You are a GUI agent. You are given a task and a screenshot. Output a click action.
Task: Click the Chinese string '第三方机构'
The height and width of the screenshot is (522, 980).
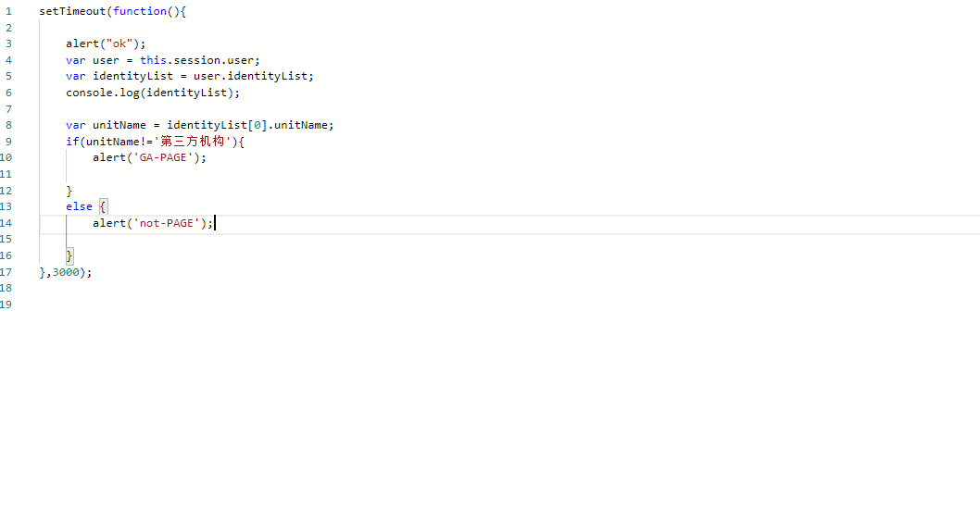[193, 142]
